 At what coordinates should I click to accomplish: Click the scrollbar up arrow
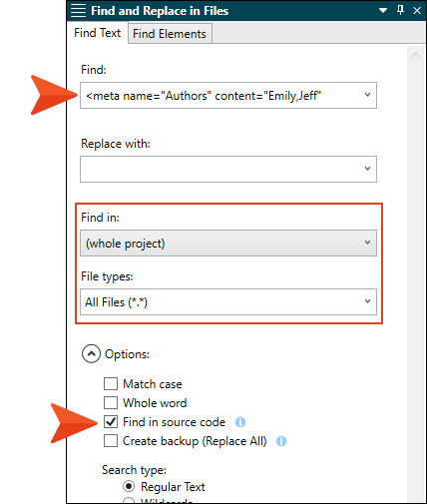(415, 55)
